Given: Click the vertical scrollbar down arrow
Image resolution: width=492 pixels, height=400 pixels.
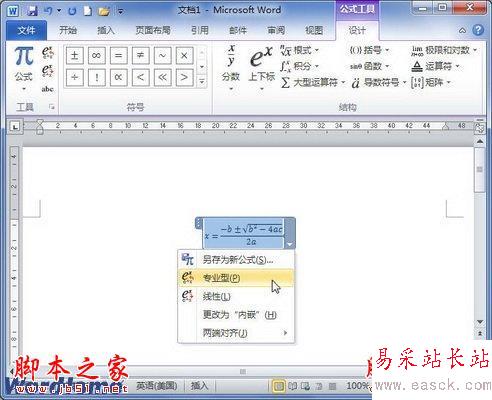Looking at the screenshot, I should tap(480, 322).
